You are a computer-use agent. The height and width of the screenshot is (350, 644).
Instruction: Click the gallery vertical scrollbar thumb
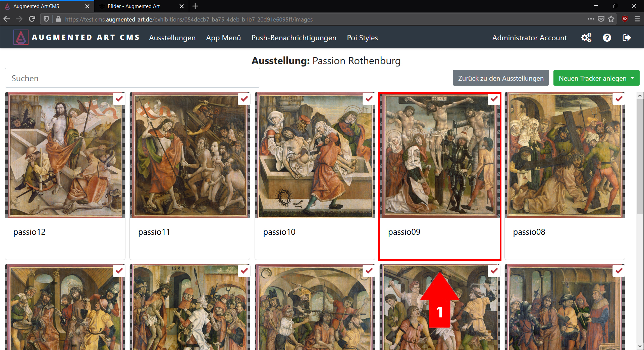(640, 156)
